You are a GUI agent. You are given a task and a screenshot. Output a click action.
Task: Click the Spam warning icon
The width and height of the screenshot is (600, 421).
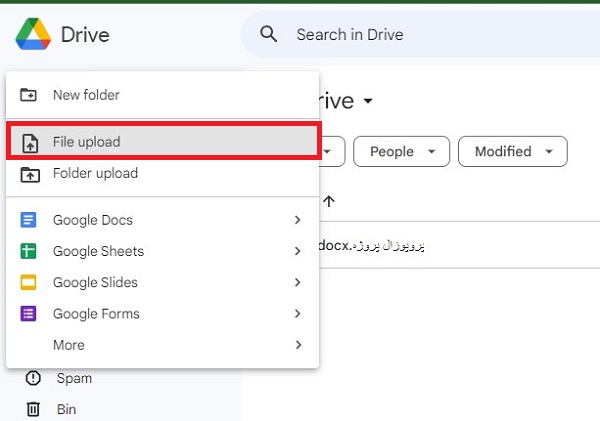pos(33,378)
